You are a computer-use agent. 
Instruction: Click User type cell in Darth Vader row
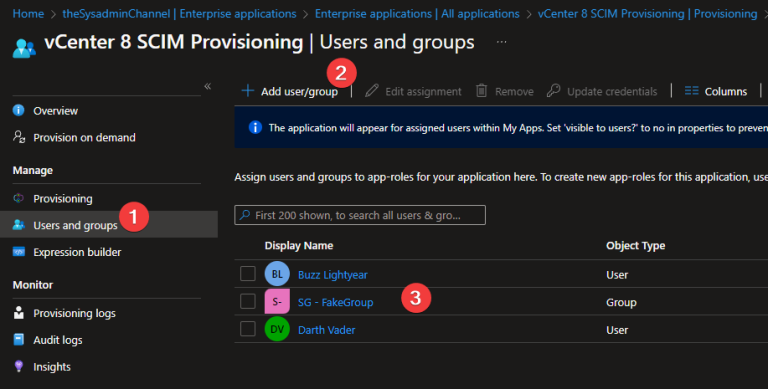[617, 330]
